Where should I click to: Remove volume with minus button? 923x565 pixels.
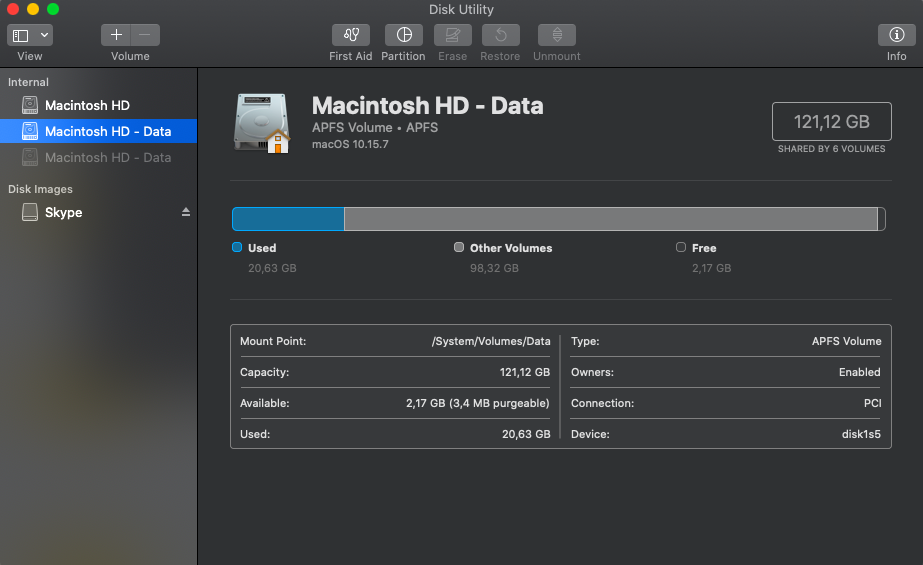pyautogui.click(x=145, y=35)
